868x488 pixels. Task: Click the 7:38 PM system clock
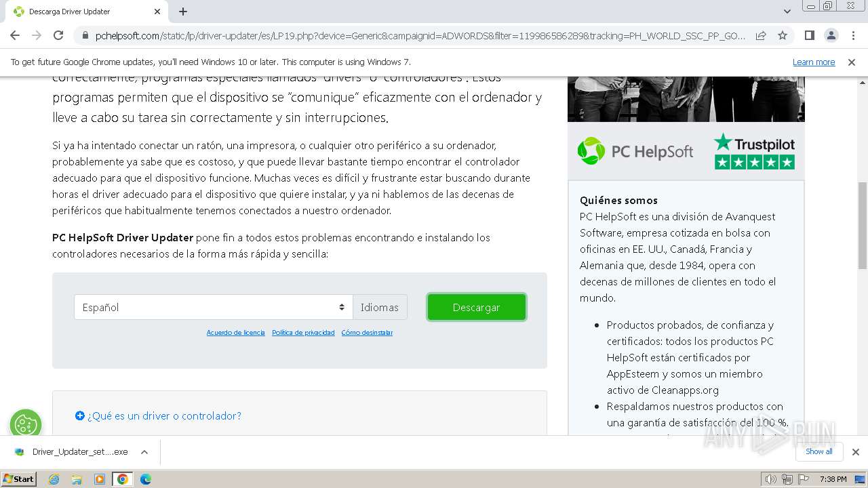[x=833, y=479]
